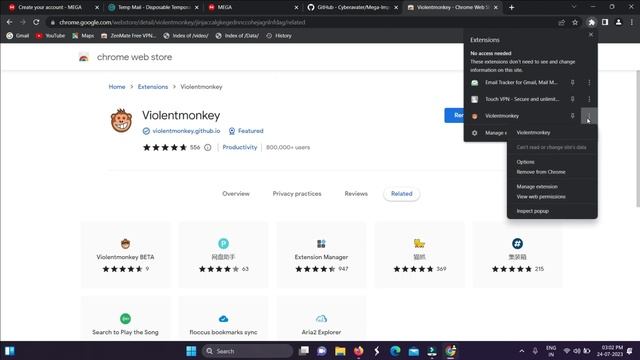640x360 pixels.
Task: Open the Chrome profile avatar menu
Action: pos(619,22)
